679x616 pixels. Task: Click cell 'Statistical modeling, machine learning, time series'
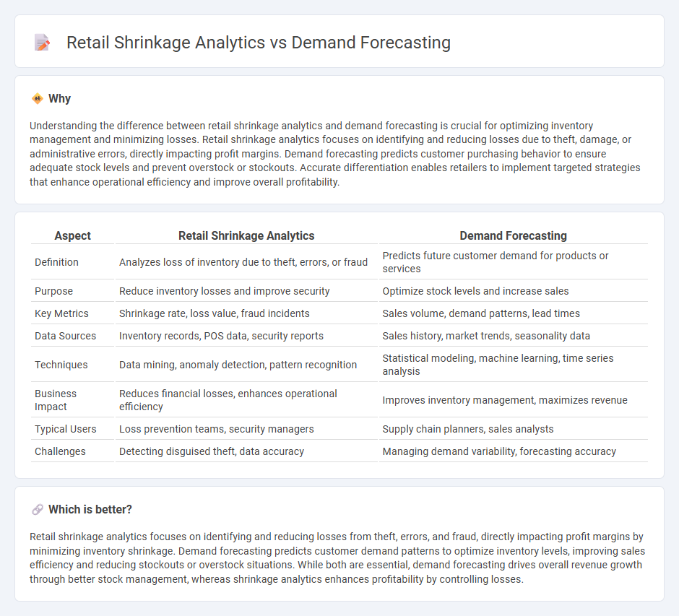(x=513, y=365)
